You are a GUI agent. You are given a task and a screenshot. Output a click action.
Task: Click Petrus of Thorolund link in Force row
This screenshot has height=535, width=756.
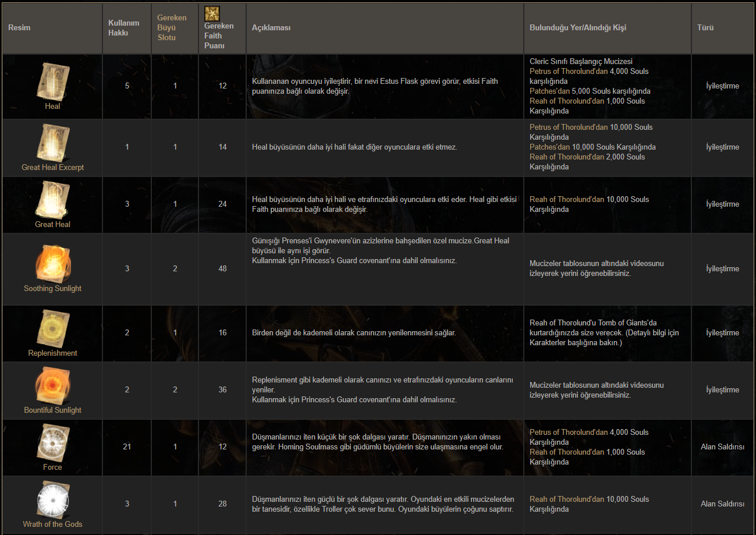click(568, 432)
